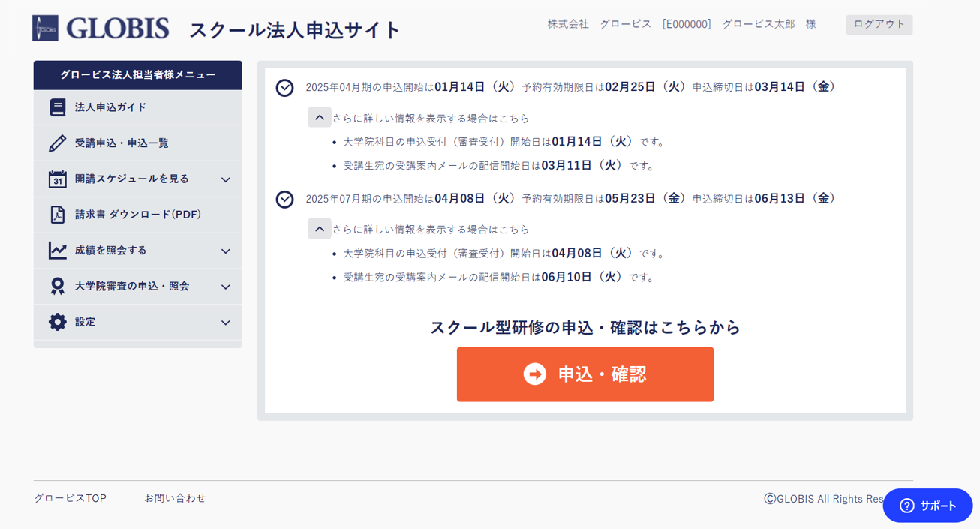The width and height of the screenshot is (980, 529).
Task: Expand 開講スケジュールを見る chevron
Action: click(x=226, y=179)
